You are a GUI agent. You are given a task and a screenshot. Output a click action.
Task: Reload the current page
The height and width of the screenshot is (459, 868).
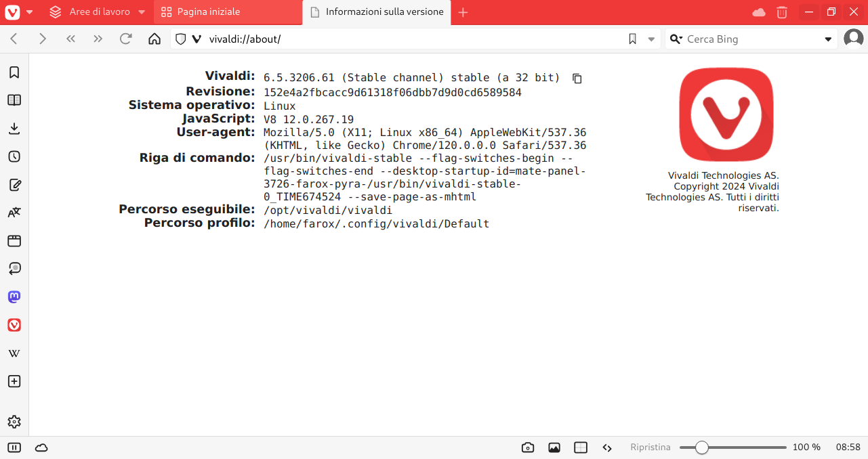click(x=125, y=39)
